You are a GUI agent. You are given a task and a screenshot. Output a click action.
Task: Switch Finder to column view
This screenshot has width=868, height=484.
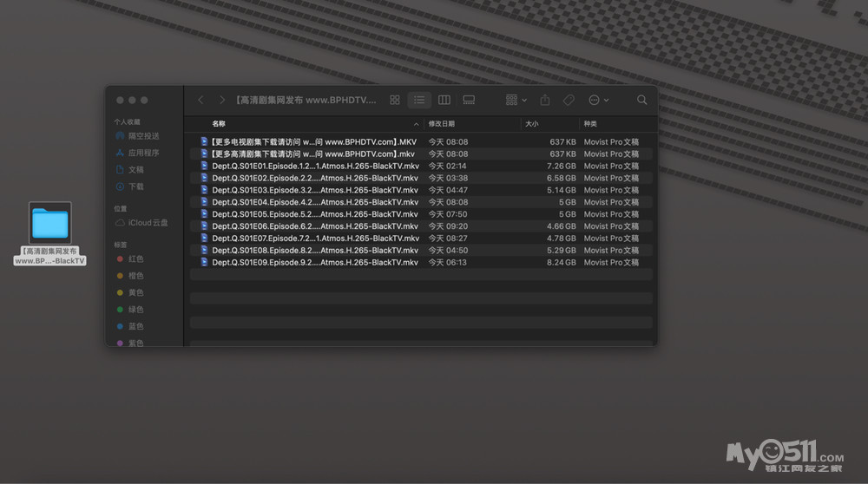pos(444,101)
